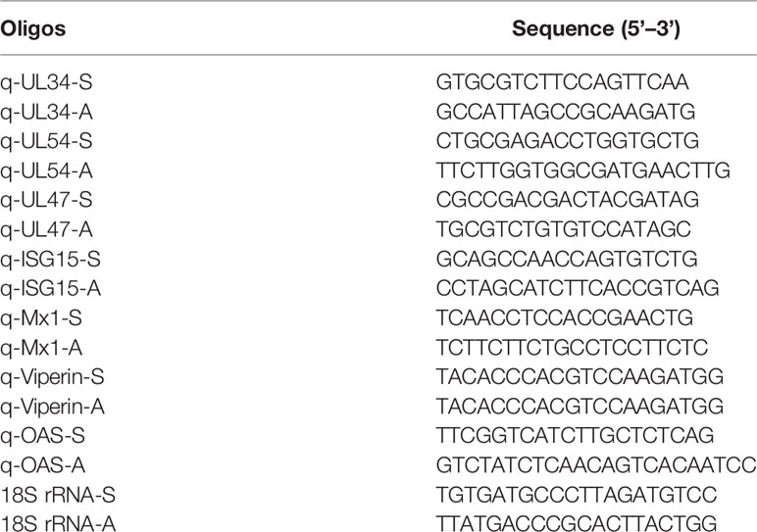Select the q-UL34-A oligo label
The image size is (757, 532).
(46, 112)
